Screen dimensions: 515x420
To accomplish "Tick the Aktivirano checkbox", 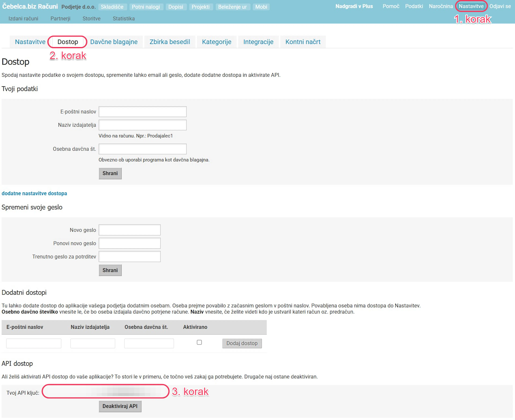I will 199,342.
